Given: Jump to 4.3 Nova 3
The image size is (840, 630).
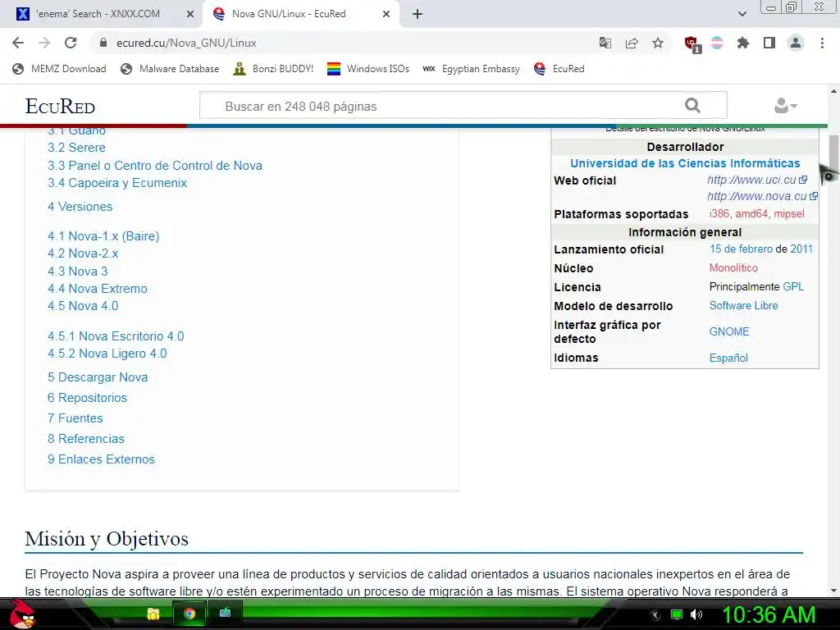Looking at the screenshot, I should [x=78, y=271].
